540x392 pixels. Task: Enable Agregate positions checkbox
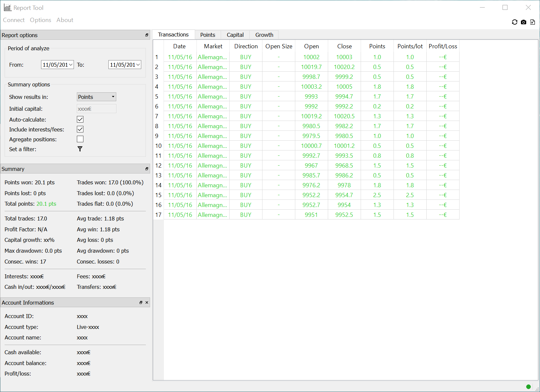click(80, 139)
